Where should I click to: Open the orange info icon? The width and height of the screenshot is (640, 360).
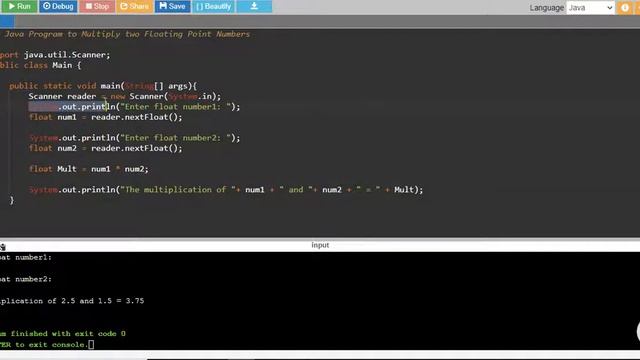pos(624,7)
